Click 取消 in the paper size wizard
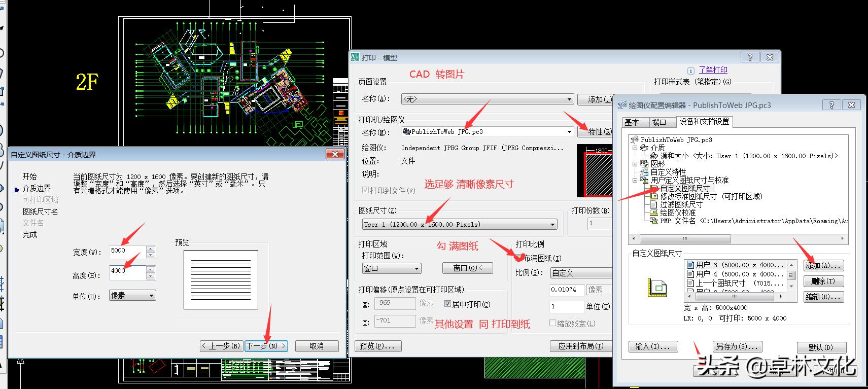This screenshot has width=868, height=389. [x=317, y=346]
